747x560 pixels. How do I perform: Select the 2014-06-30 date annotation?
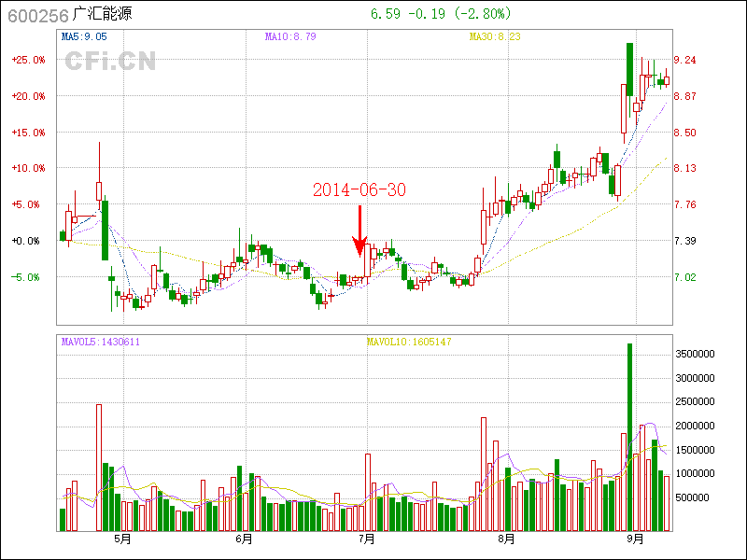359,189
